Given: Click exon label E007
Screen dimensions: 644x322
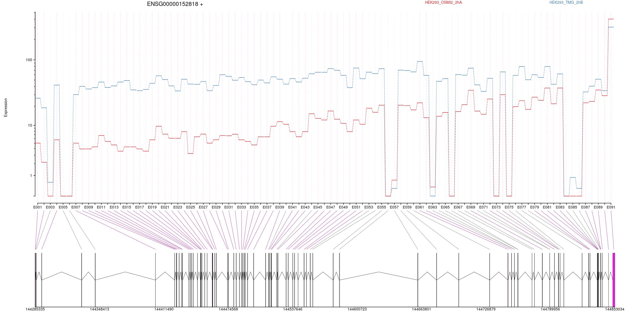Looking at the screenshot, I should (76, 207).
